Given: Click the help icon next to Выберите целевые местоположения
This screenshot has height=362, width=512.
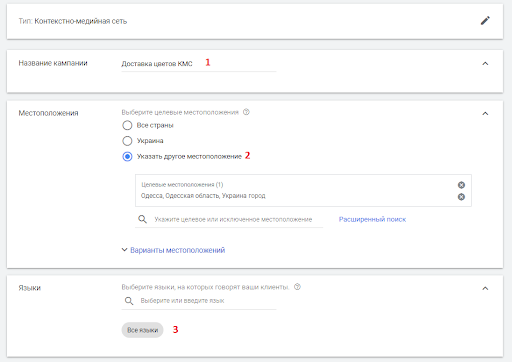Looking at the screenshot, I should pyautogui.click(x=246, y=112).
